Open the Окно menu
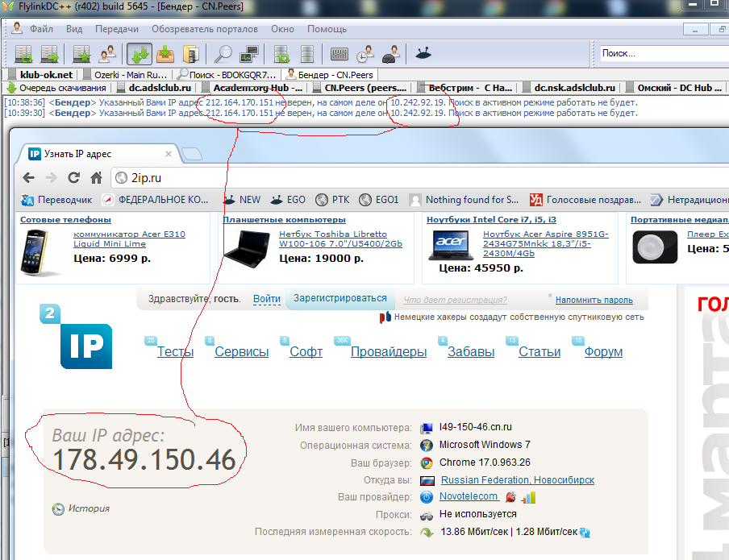 283,29
